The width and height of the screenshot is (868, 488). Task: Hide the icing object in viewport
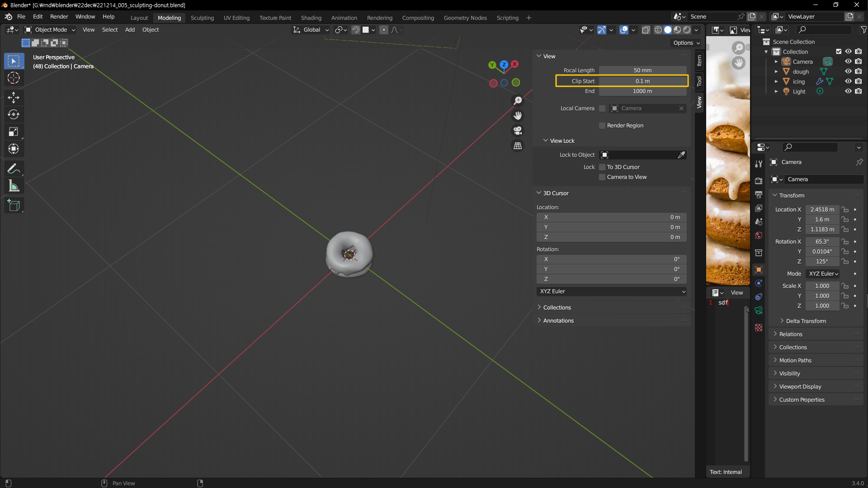848,81
